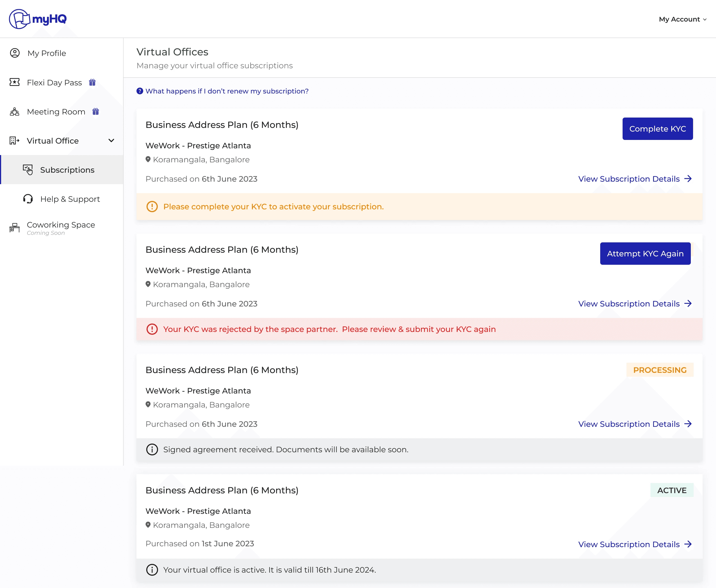
Task: Collapse the Virtual Office sidebar chevron
Action: [111, 140]
